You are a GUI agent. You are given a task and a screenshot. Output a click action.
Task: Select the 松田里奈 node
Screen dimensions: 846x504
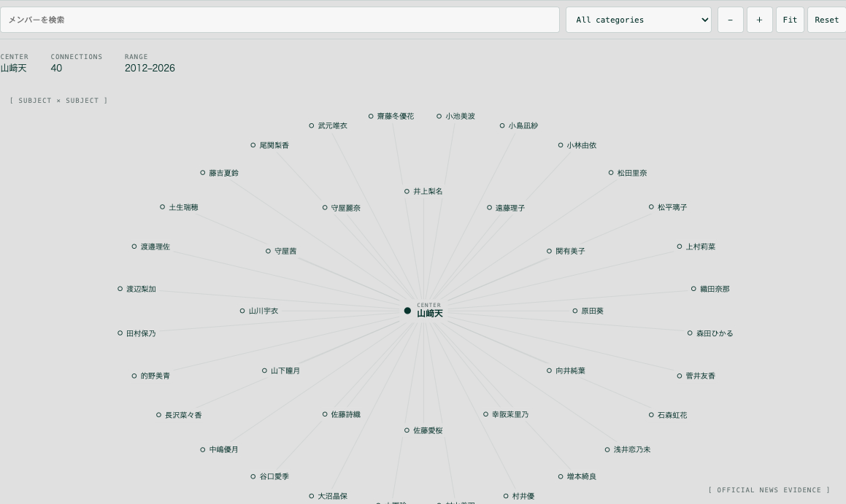click(x=628, y=173)
